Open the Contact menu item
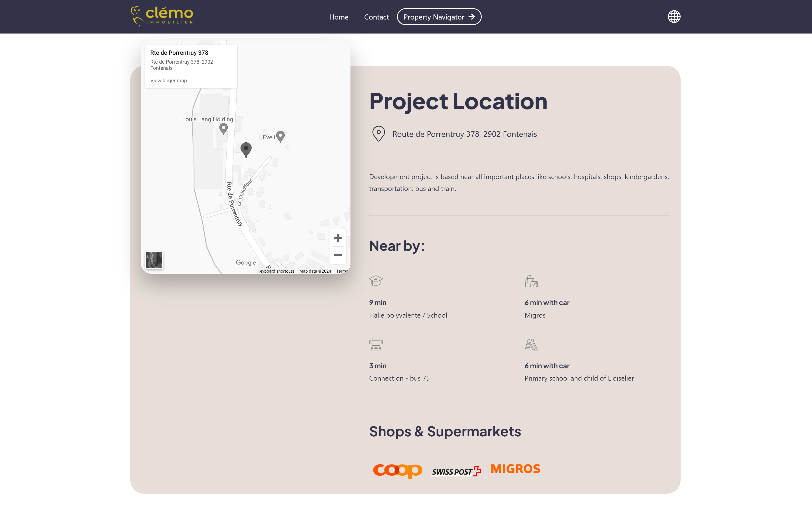Image resolution: width=812 pixels, height=517 pixels. pos(376,17)
